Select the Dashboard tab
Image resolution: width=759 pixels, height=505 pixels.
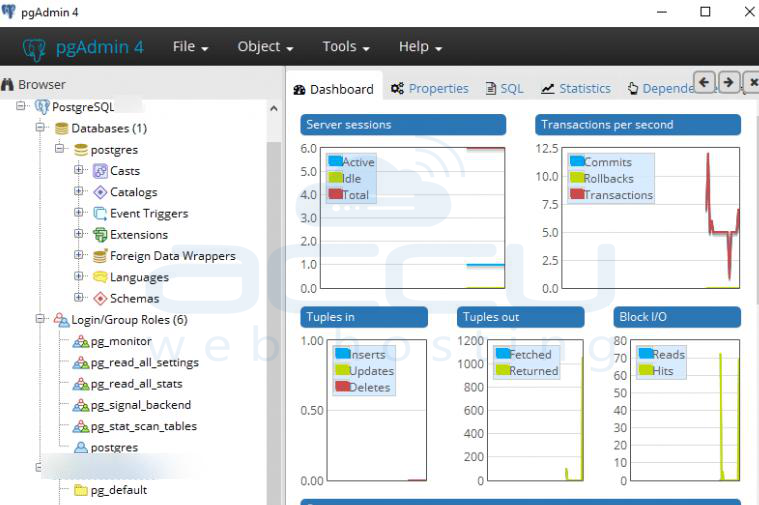pyautogui.click(x=334, y=90)
